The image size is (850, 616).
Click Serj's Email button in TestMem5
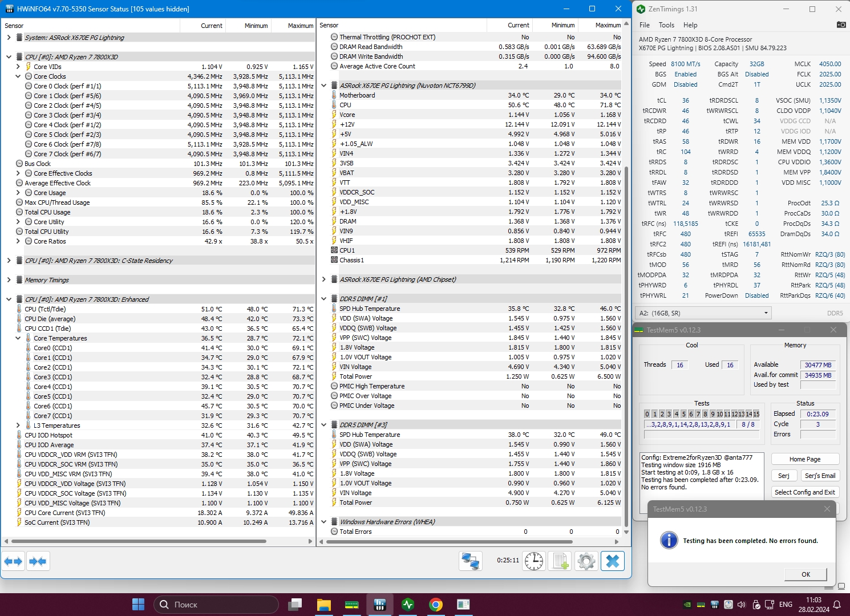(820, 476)
